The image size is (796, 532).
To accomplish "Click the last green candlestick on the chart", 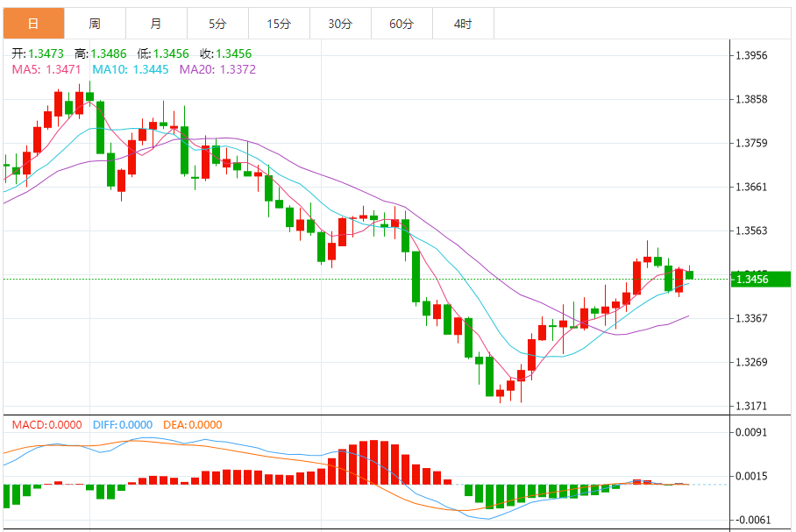I will pyautogui.click(x=689, y=274).
